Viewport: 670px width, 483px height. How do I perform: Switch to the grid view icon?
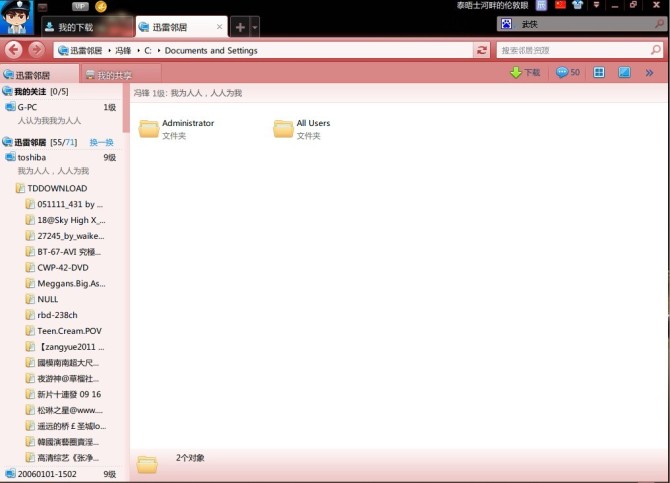click(x=599, y=72)
